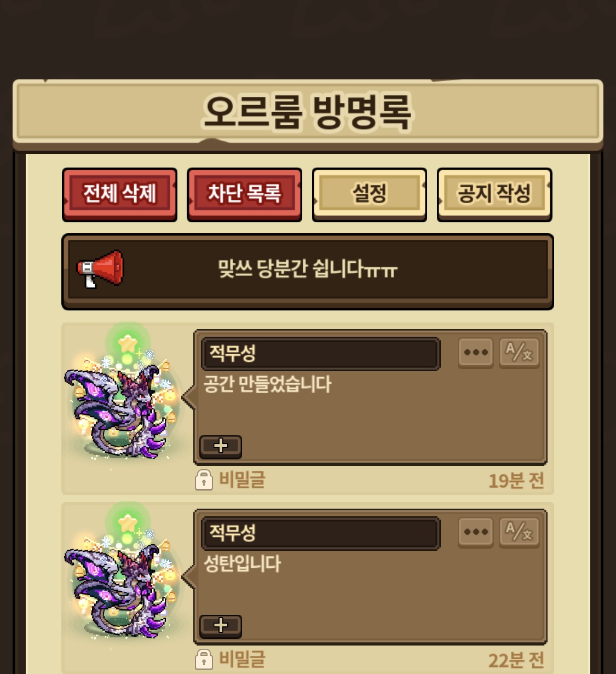
Task: Translate the 공간 만들었습니다 message
Action: point(519,352)
